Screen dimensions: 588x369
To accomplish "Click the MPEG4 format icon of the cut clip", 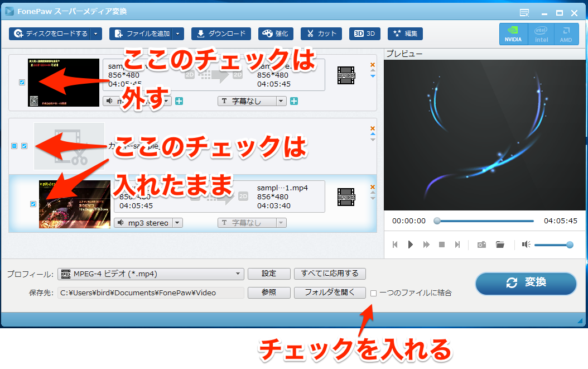I will (x=346, y=197).
